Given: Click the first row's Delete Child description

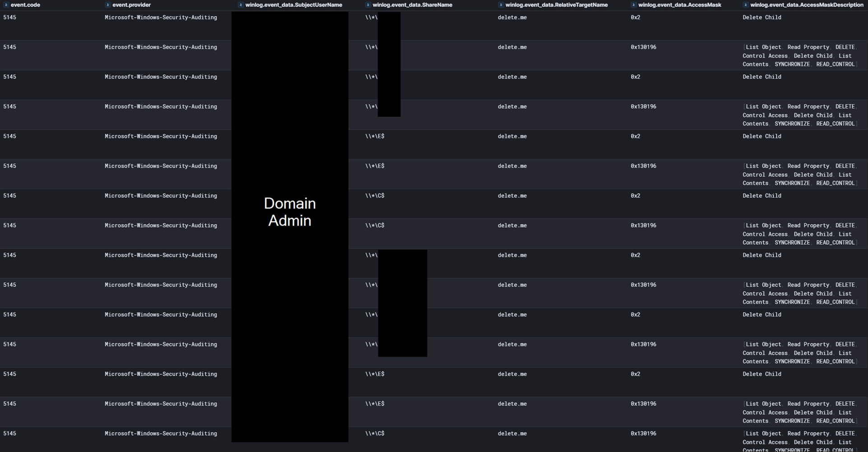Looking at the screenshot, I should pos(762,18).
